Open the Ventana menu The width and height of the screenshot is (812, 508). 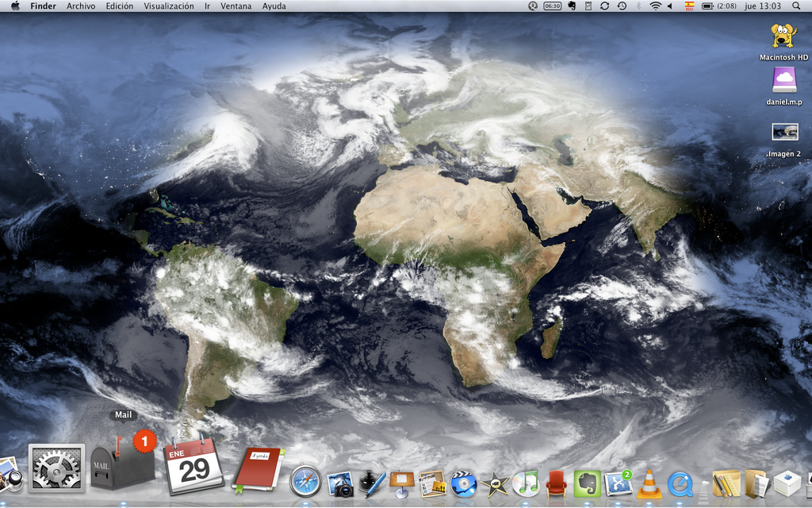point(236,6)
